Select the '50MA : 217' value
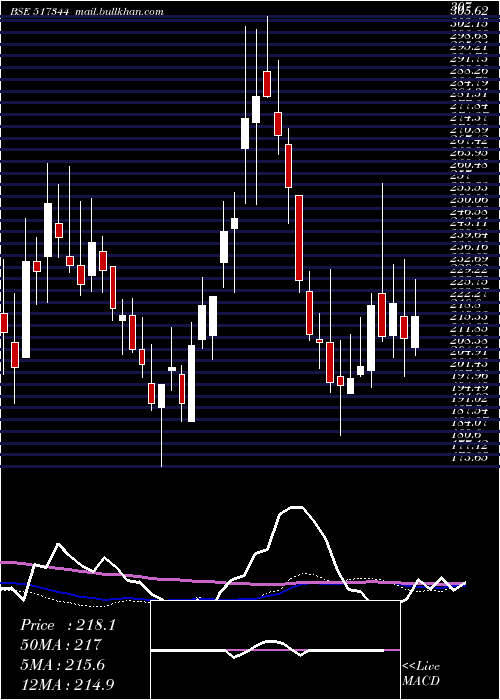The height and width of the screenshot is (700, 500). [x=61, y=645]
